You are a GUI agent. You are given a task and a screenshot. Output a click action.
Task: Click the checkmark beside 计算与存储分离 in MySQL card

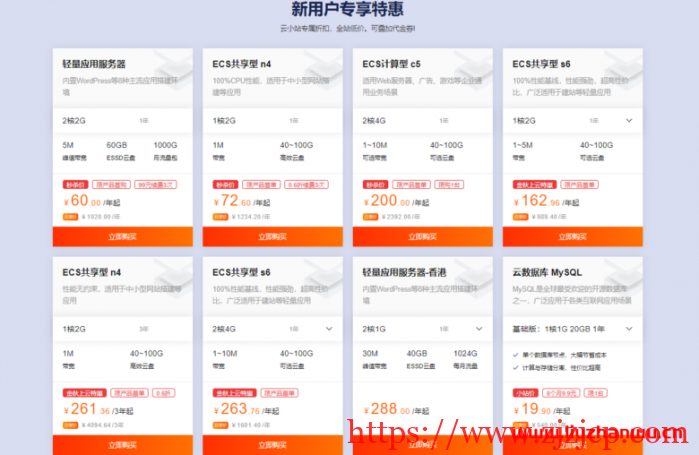point(515,368)
